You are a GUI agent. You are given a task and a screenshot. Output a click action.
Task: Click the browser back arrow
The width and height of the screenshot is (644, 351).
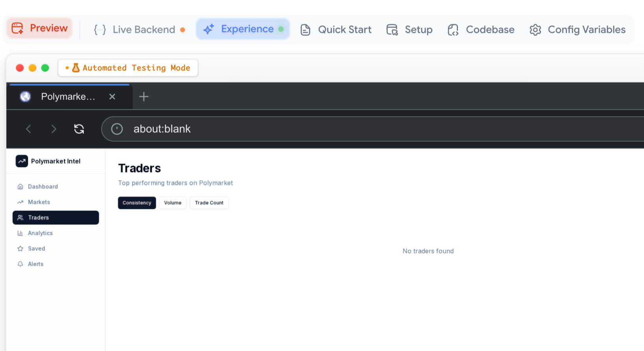point(28,129)
